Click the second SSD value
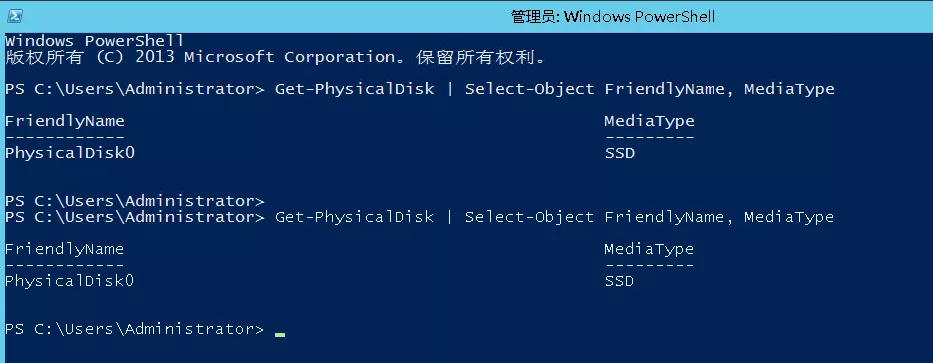The height and width of the screenshot is (363, 933). click(x=619, y=280)
